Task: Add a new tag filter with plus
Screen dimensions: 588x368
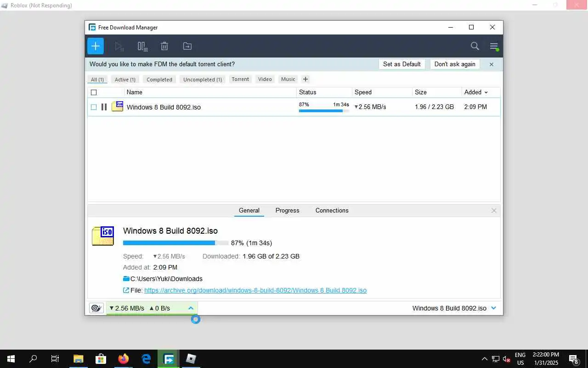Action: pyautogui.click(x=305, y=79)
